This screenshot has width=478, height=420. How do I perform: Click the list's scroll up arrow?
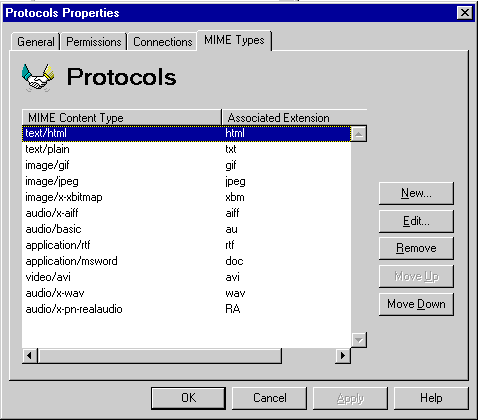[359, 134]
